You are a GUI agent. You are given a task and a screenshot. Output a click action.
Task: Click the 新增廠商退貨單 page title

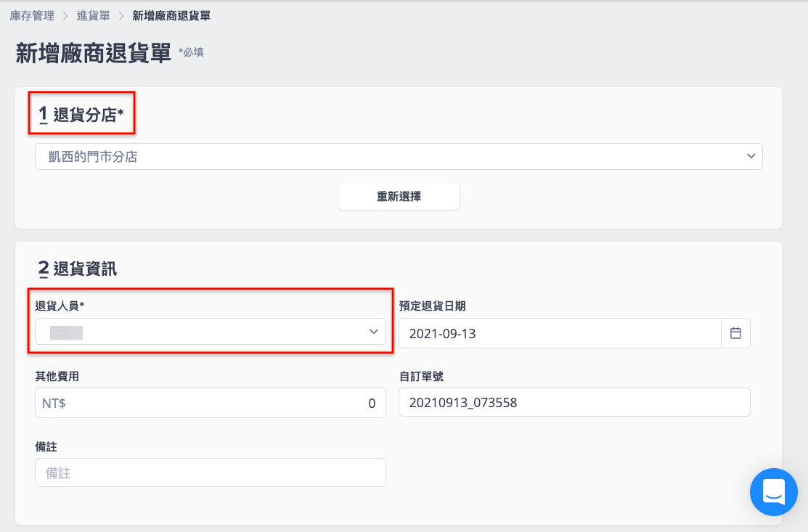(x=93, y=53)
